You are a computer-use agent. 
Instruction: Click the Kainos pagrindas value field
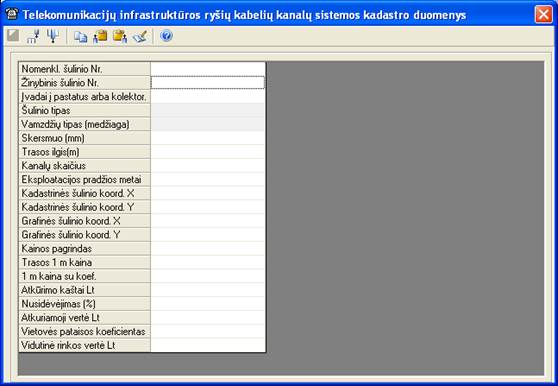point(207,249)
